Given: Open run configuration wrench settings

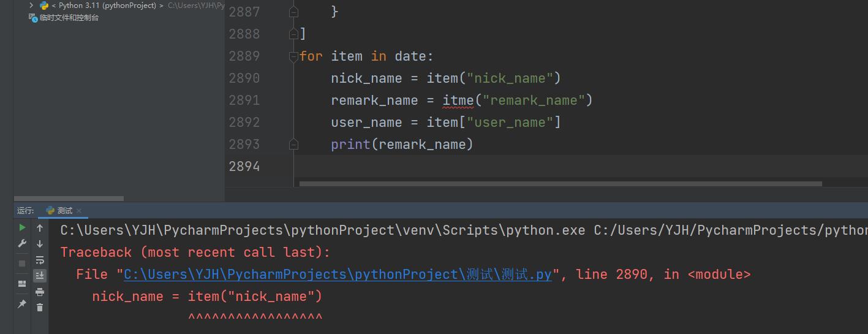Looking at the screenshot, I should coord(22,244).
